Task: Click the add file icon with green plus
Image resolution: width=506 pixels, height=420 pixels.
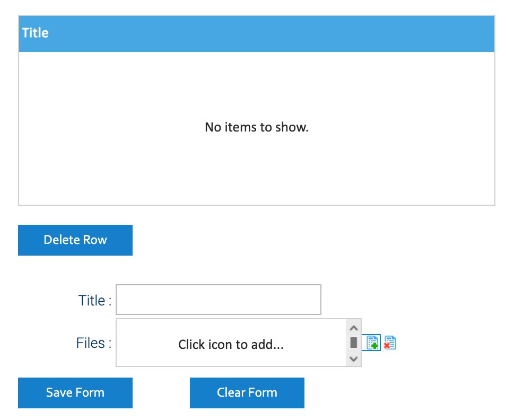Action: coord(373,343)
